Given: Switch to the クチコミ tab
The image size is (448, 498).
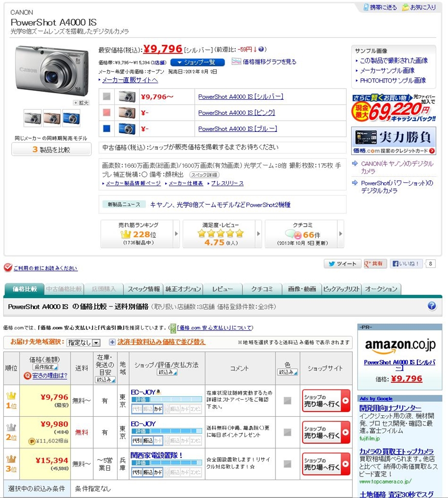Looking at the screenshot, I should click(x=262, y=289).
